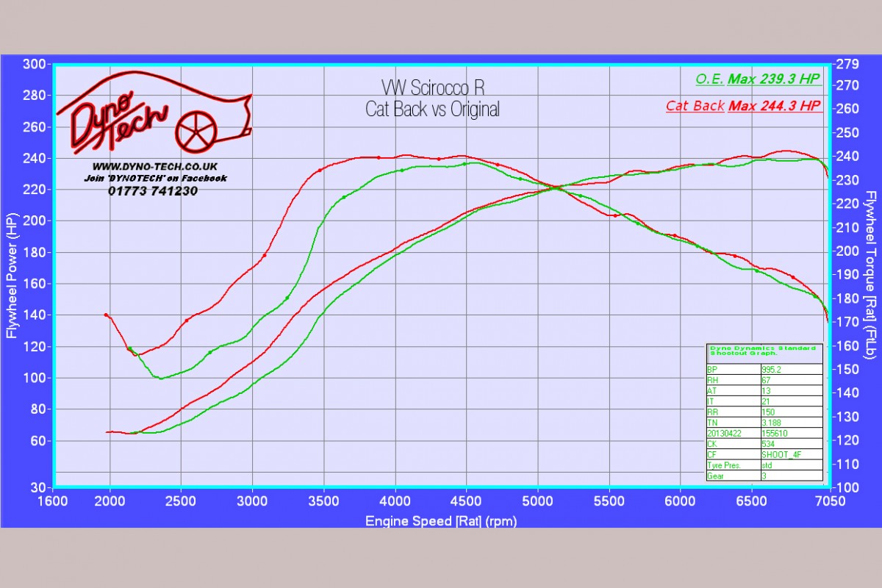Click the 6500 tick on the Engine Speed axis
This screenshot has height=588, width=882.
(x=752, y=502)
